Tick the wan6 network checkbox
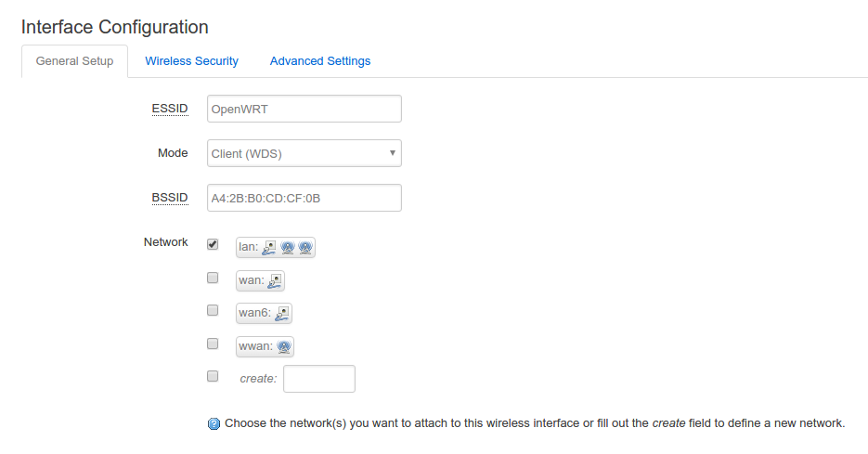Viewport: 868px width, 454px height. 213,310
